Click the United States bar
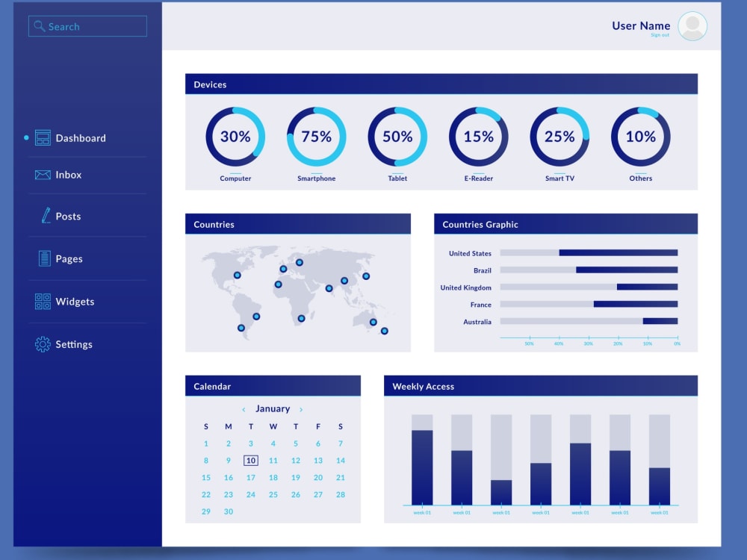 (589, 253)
